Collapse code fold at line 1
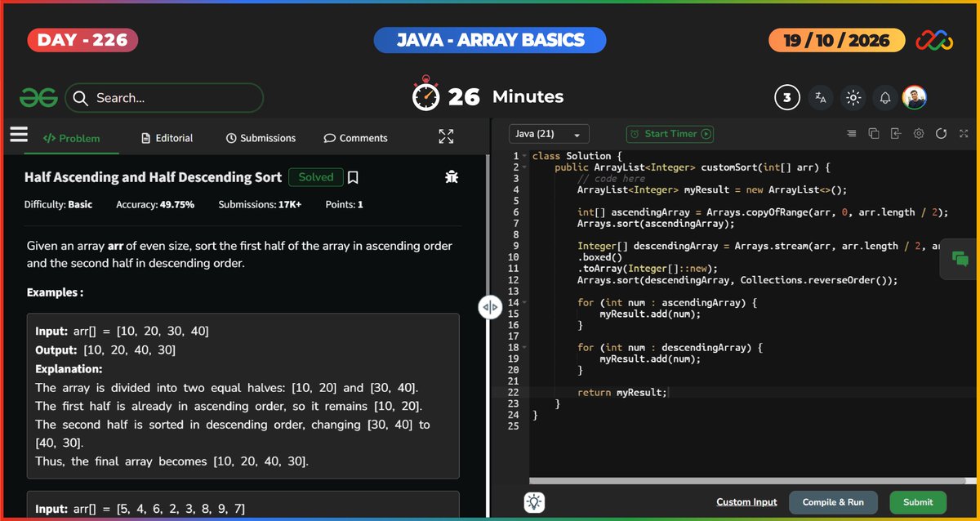This screenshot has width=980, height=521. pos(523,156)
